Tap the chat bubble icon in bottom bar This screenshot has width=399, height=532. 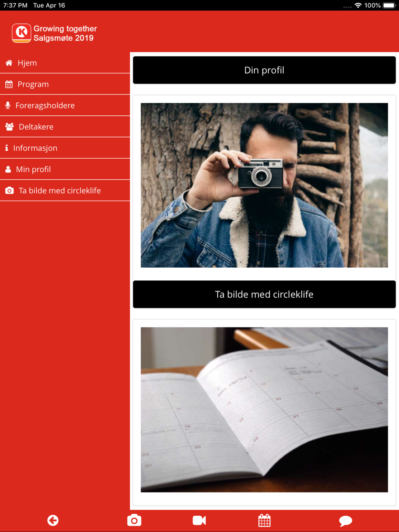pyautogui.click(x=346, y=521)
